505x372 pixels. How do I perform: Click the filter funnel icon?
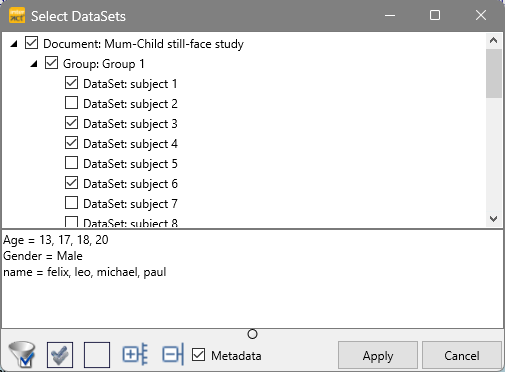coord(22,355)
